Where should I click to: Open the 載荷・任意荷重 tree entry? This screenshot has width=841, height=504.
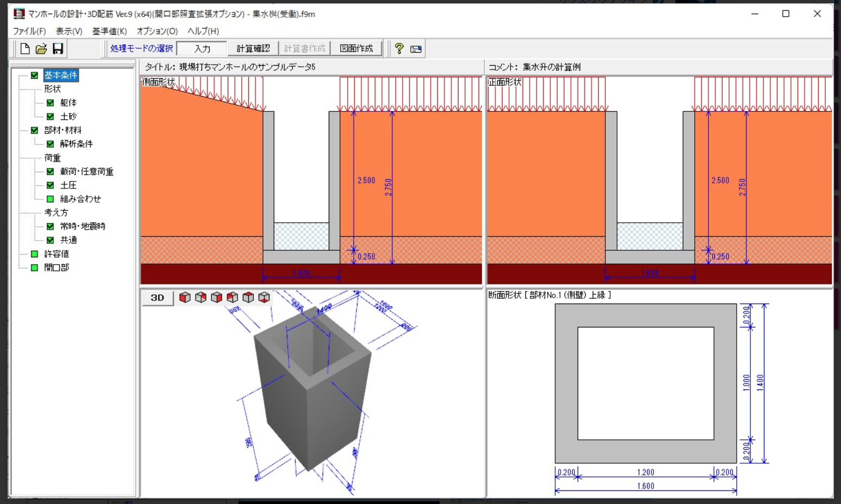pos(86,172)
